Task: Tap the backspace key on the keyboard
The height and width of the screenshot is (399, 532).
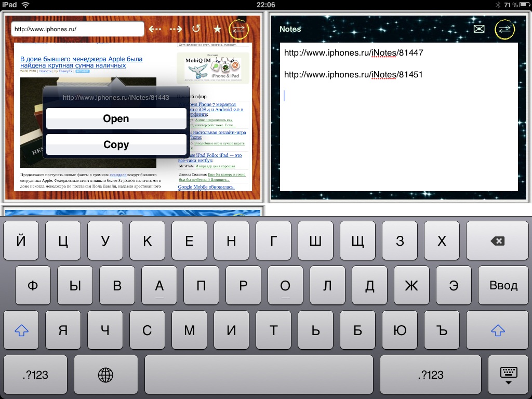Action: point(497,241)
